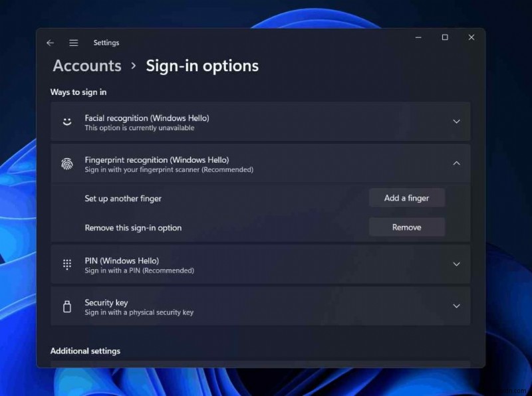Select the Ways to sign in heading
Screen dimensions: 532x396
78,92
